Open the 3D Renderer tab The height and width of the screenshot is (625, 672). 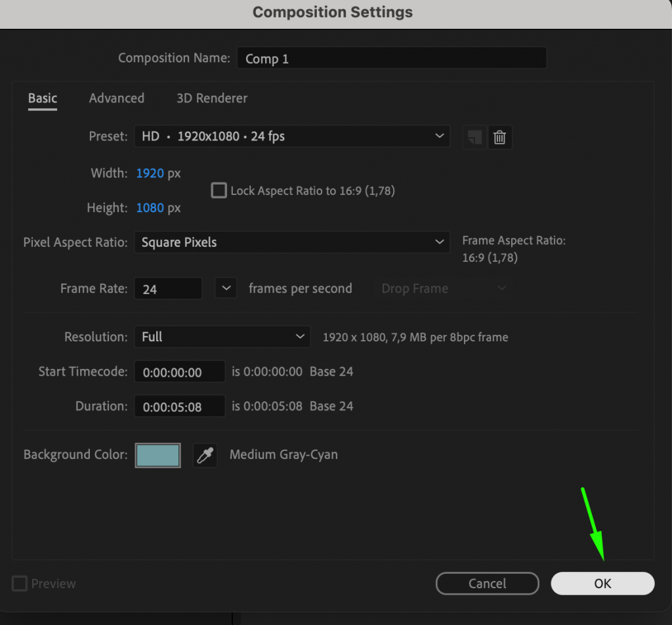[212, 98]
